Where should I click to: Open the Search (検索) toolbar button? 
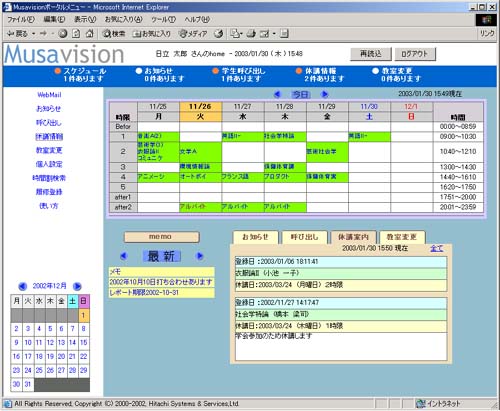114,34
